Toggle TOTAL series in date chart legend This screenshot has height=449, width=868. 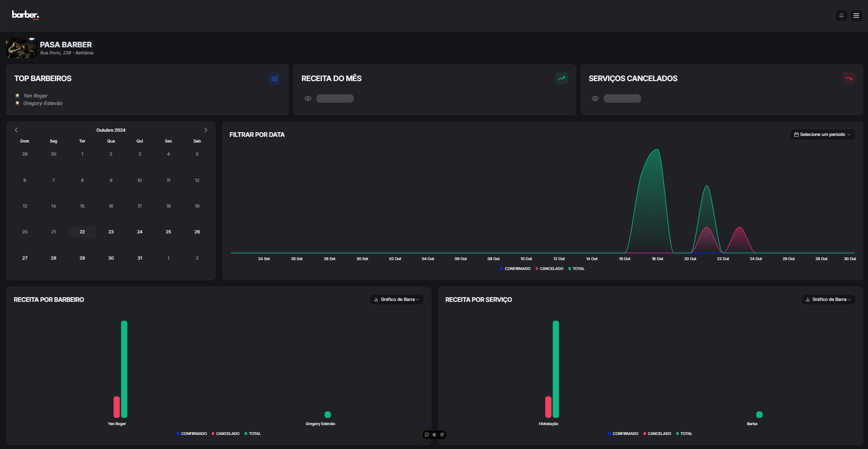point(576,269)
